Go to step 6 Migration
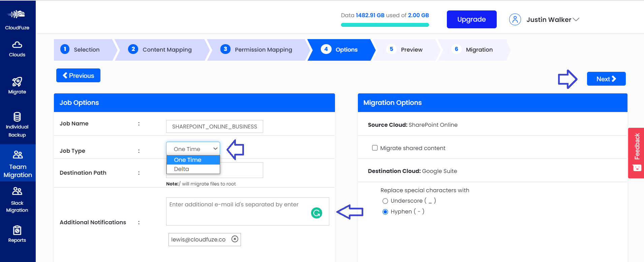This screenshot has height=262, width=644. (473, 50)
